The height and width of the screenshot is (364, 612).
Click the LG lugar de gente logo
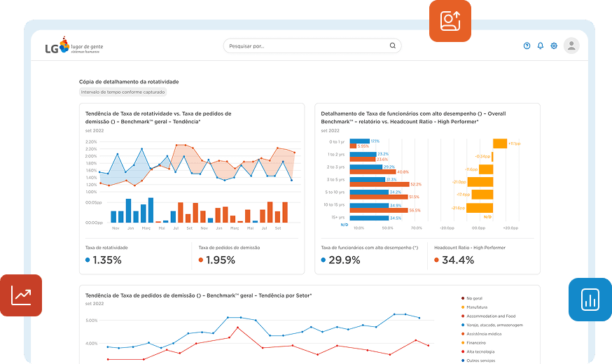tap(74, 46)
